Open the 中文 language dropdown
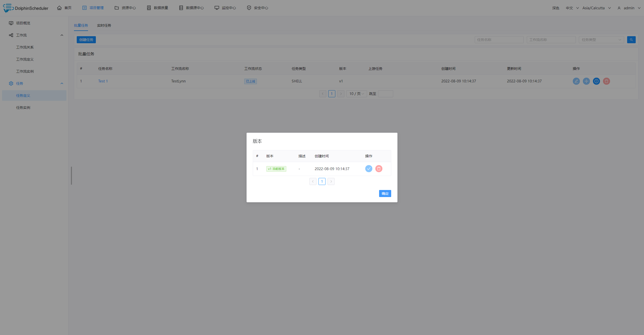 tap(572, 8)
